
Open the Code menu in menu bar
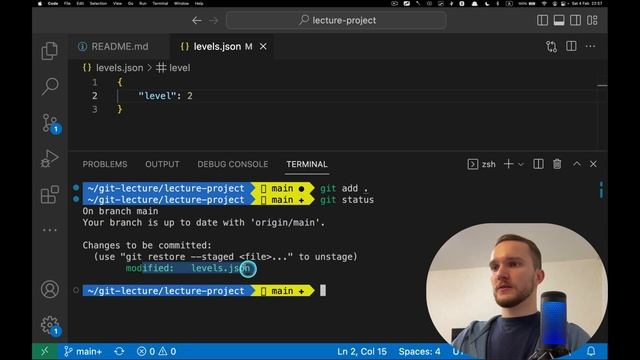coord(53,3)
